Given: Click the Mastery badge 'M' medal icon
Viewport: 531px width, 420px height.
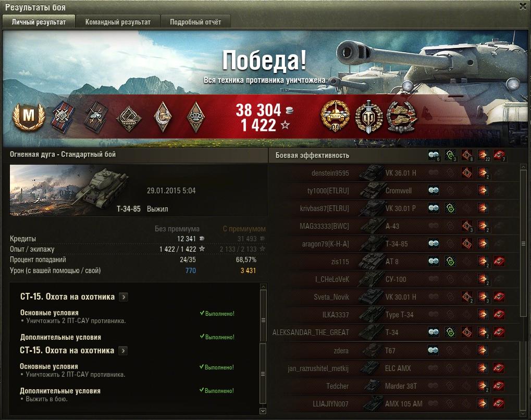Looking at the screenshot, I should coord(29,117).
